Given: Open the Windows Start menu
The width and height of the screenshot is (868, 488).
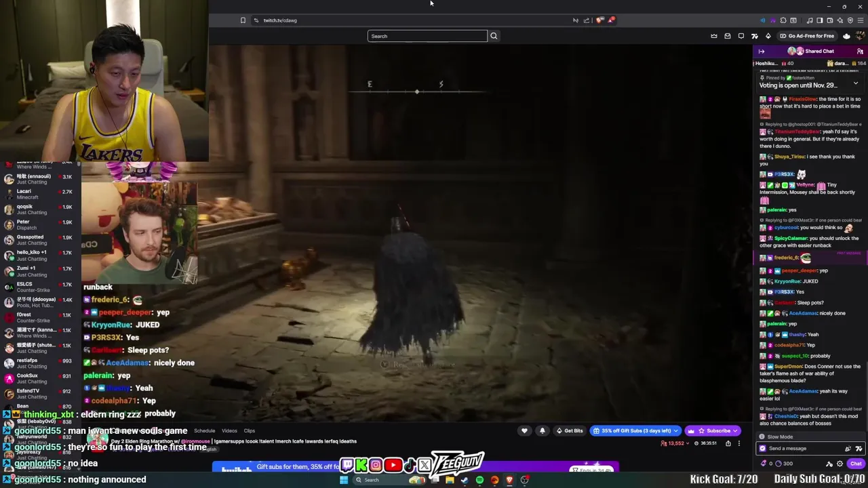Looking at the screenshot, I should coord(344,480).
